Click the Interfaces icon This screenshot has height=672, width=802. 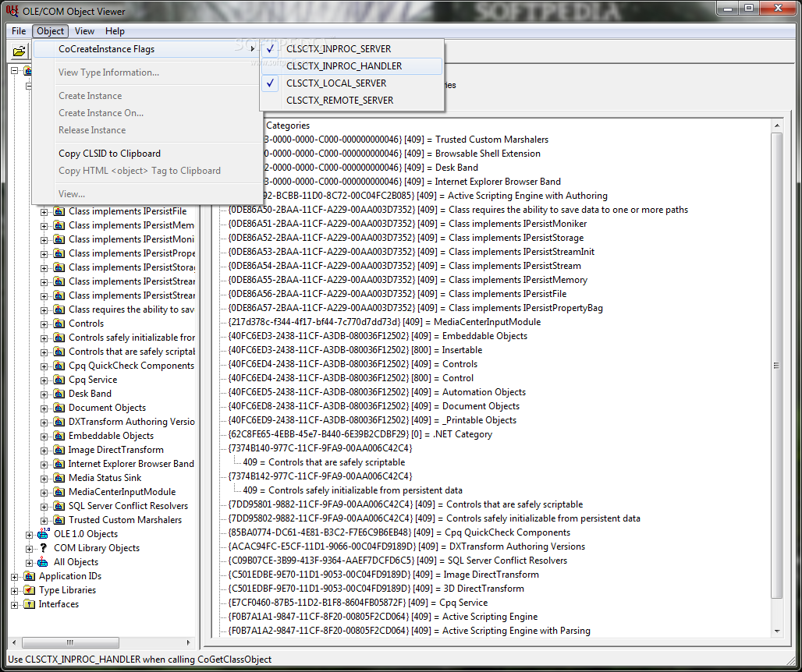pos(30,604)
